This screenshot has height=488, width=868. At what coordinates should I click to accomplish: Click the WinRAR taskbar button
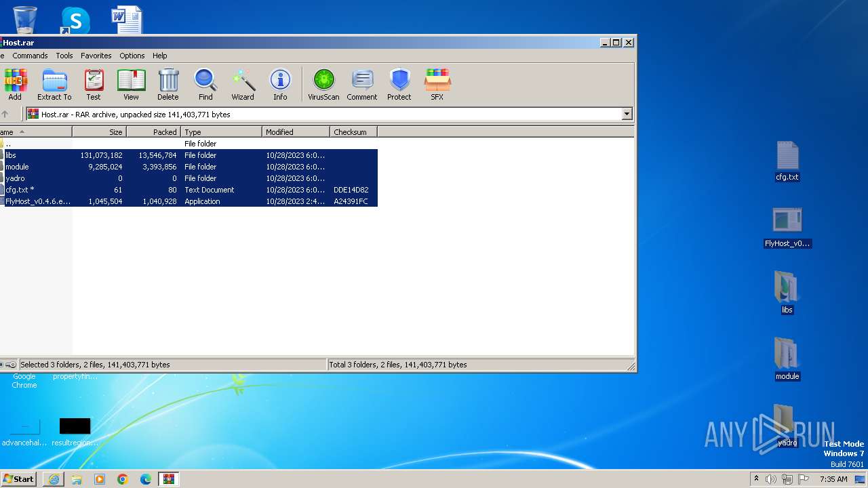[x=169, y=479]
